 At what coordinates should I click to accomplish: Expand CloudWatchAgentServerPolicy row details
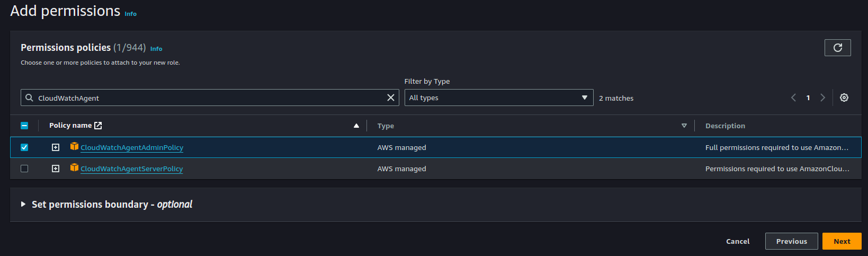[56, 169]
